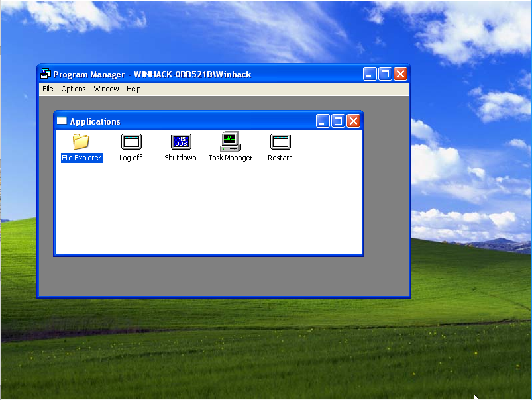Select the Restart program icon
This screenshot has height=400, width=532.
click(280, 142)
